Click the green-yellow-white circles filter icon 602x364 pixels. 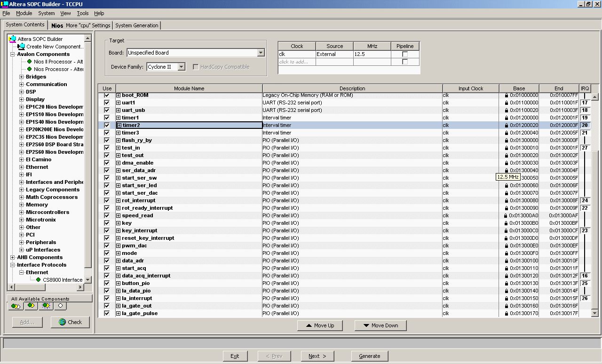[16, 306]
